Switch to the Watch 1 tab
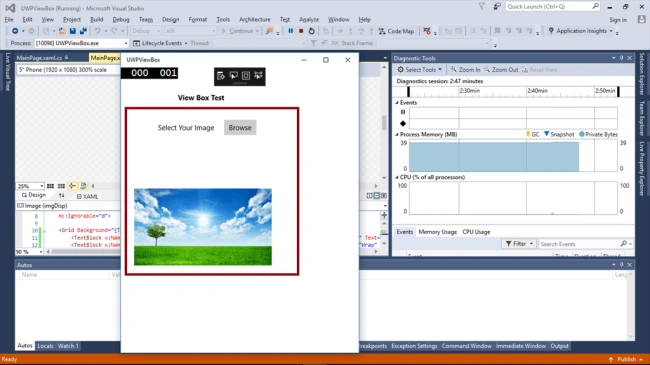Image resolution: width=650 pixels, height=365 pixels. tap(68, 346)
